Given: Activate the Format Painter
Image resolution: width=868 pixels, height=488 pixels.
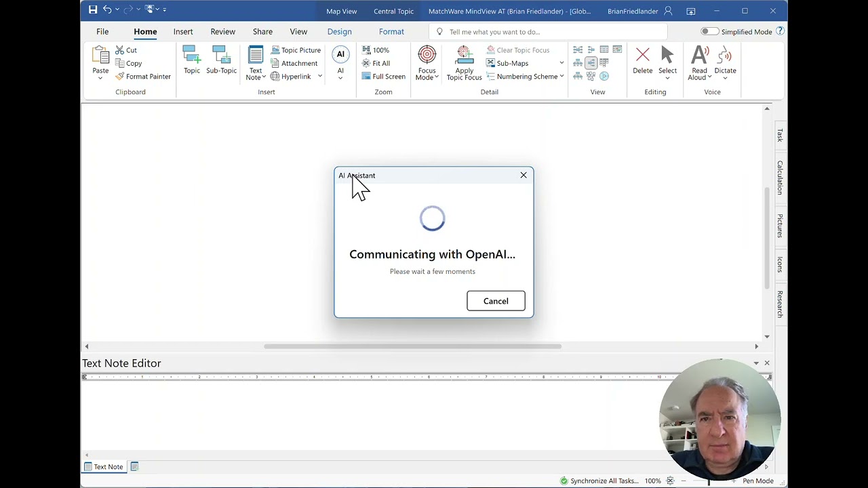Looking at the screenshot, I should (x=142, y=77).
